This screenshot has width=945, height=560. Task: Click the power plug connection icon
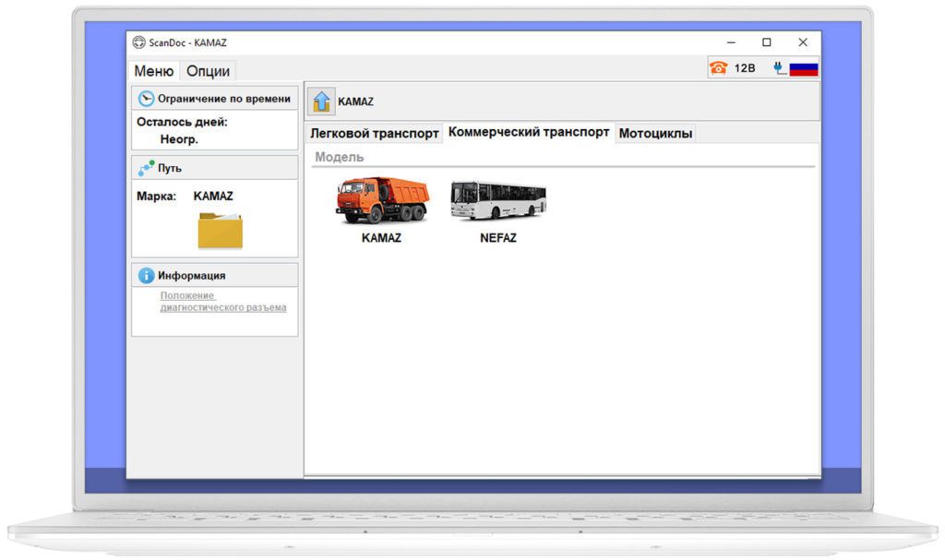point(780,68)
